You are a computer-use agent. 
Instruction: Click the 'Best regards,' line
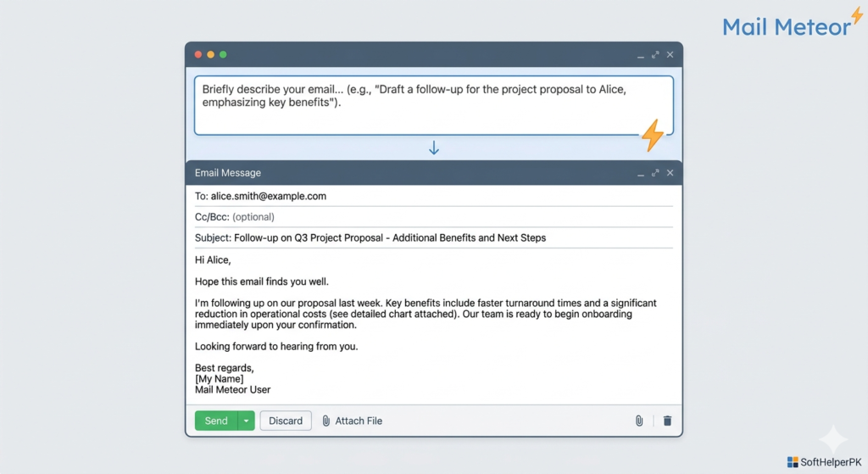pos(224,368)
